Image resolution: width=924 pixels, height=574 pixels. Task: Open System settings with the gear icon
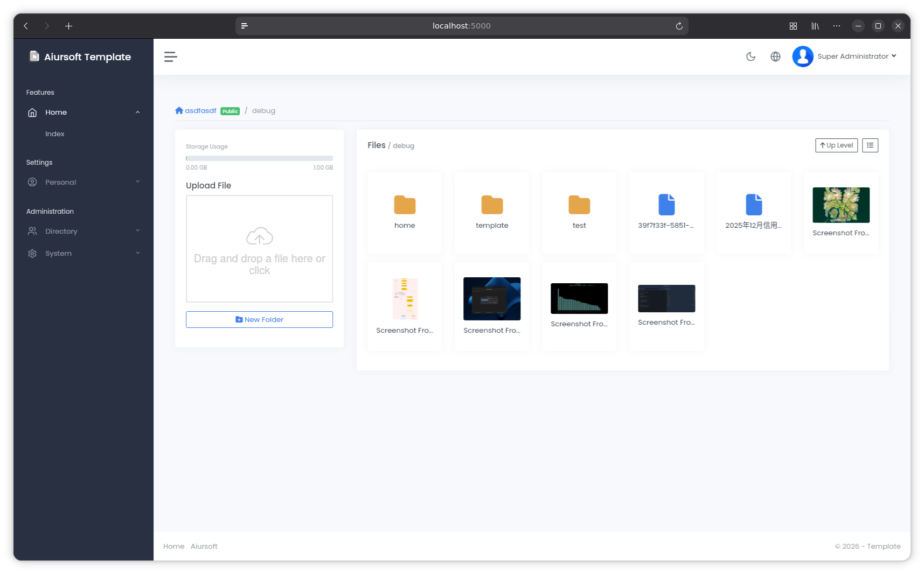point(32,253)
